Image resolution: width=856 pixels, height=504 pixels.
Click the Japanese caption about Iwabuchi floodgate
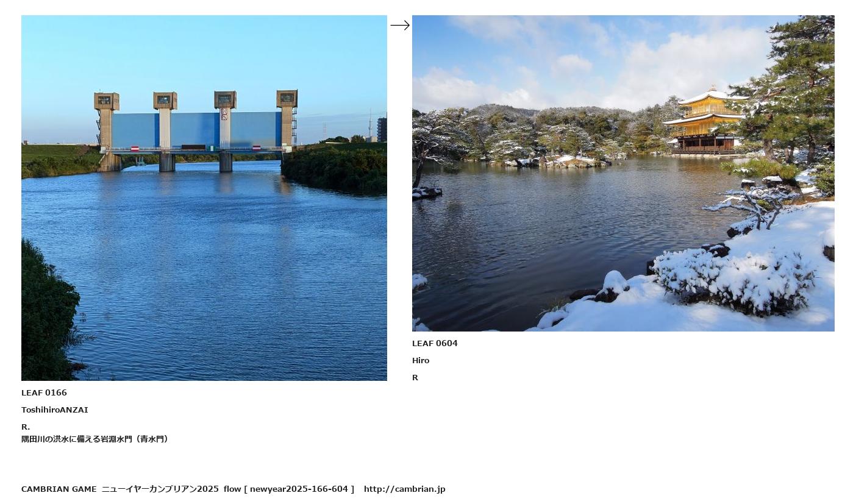click(x=95, y=439)
